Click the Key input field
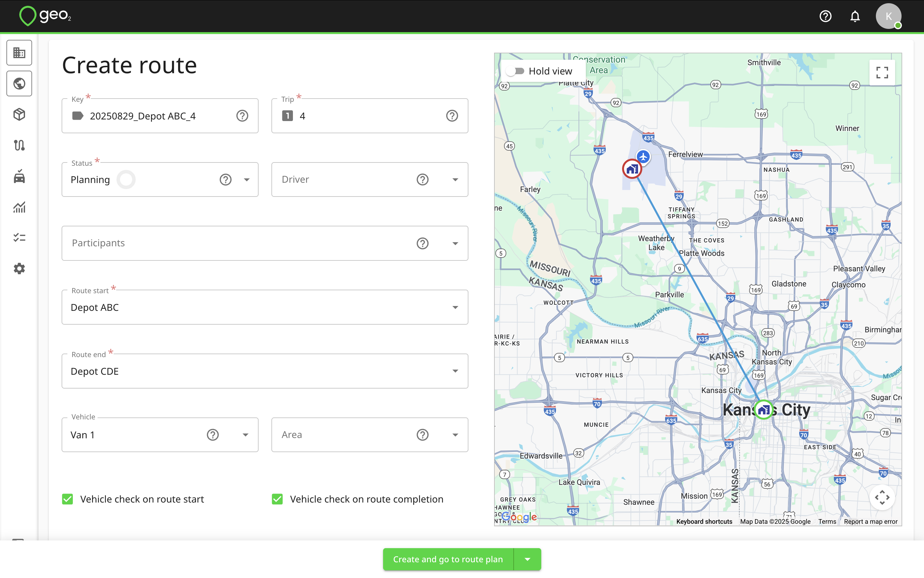This screenshot has width=924, height=578. [160, 116]
